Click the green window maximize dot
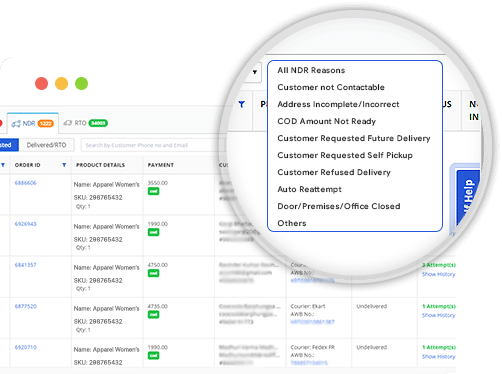 coord(81,83)
